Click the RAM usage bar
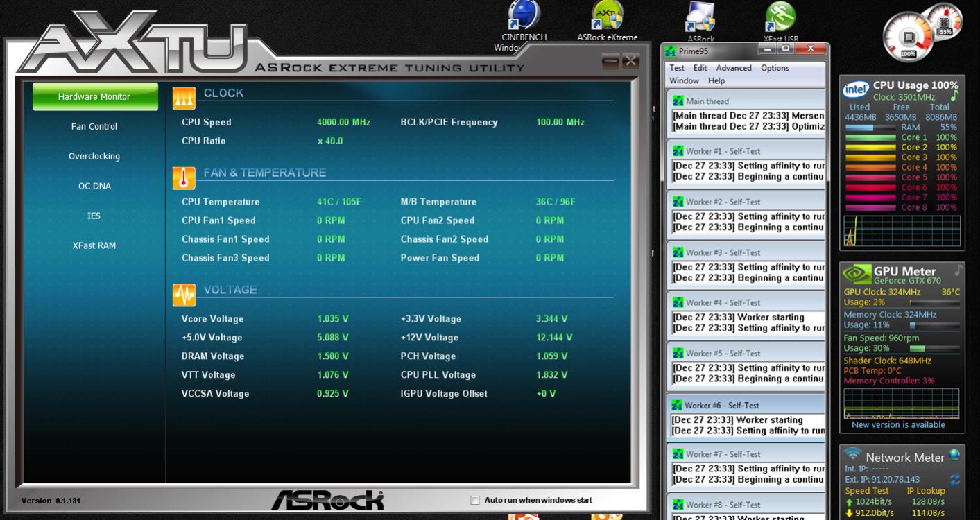 (x=870, y=128)
